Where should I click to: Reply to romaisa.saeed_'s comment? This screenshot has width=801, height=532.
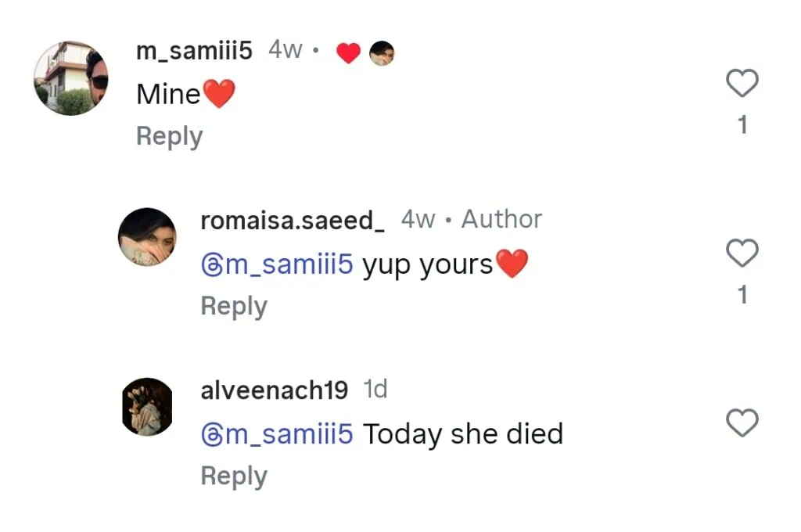pyautogui.click(x=234, y=306)
